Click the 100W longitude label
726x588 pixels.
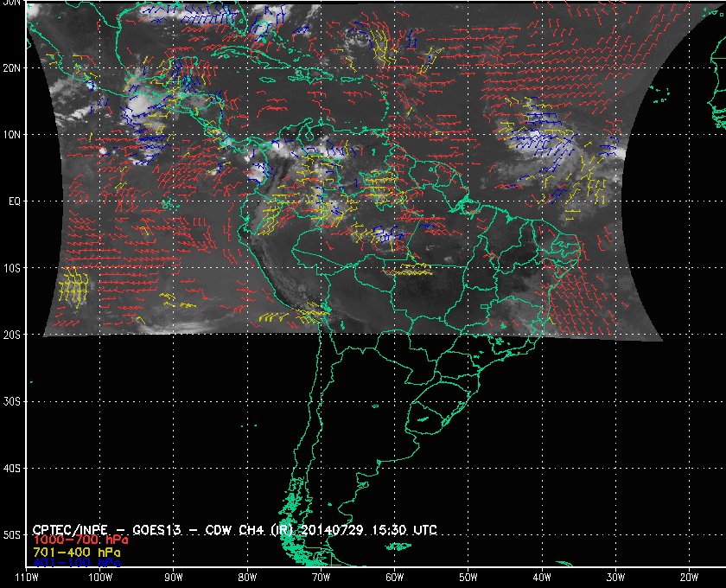point(100,578)
